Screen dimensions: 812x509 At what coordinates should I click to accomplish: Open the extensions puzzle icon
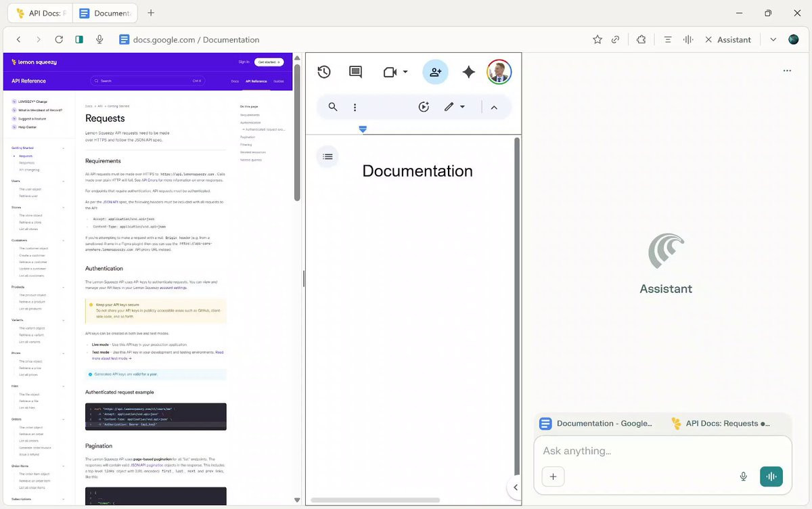point(641,40)
